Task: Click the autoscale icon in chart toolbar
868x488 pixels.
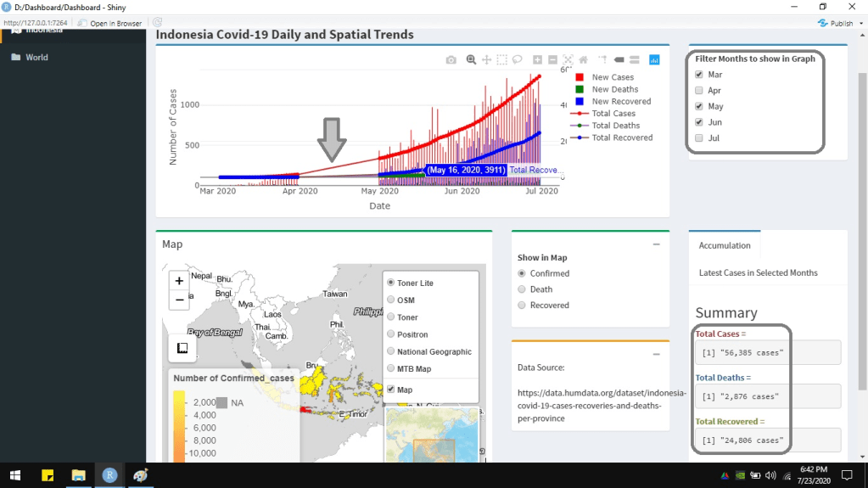Action: pos(568,60)
